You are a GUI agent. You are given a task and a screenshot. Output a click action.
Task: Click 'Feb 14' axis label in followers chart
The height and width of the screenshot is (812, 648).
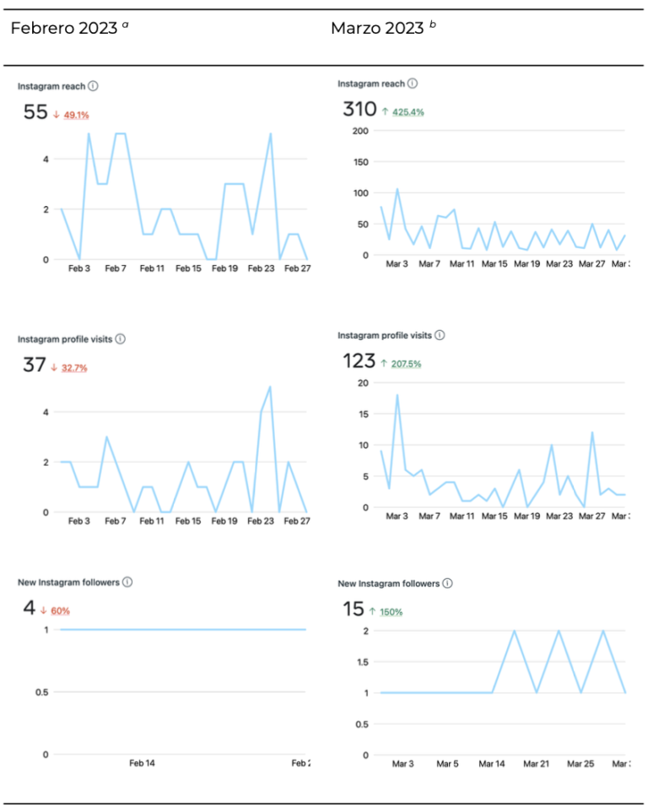click(x=142, y=763)
